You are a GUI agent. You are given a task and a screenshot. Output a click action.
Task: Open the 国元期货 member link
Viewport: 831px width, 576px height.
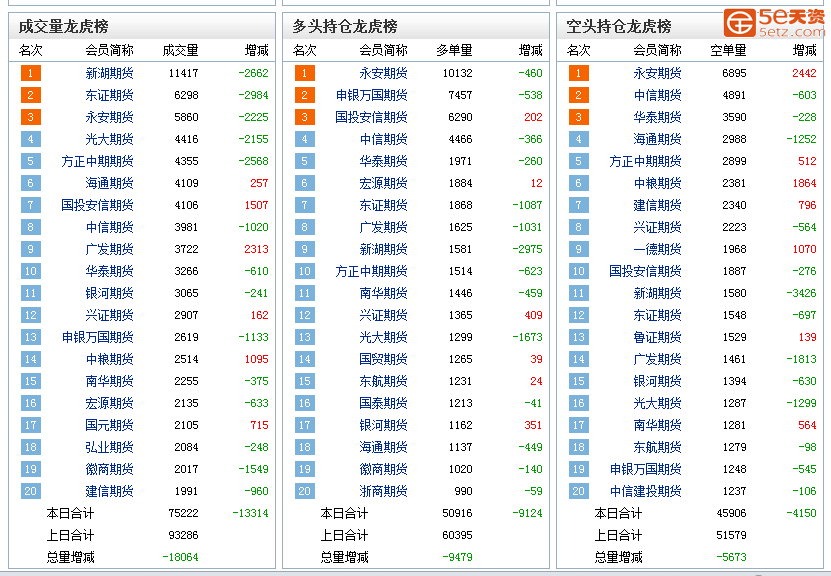click(x=109, y=425)
